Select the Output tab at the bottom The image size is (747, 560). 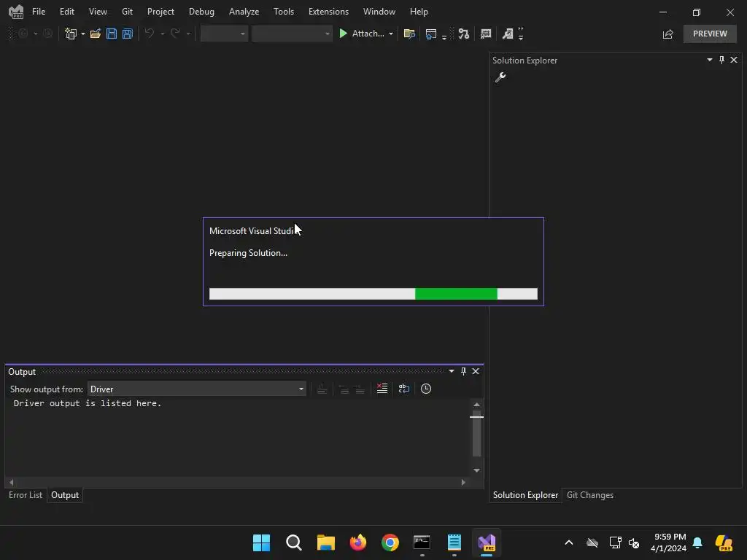(65, 495)
